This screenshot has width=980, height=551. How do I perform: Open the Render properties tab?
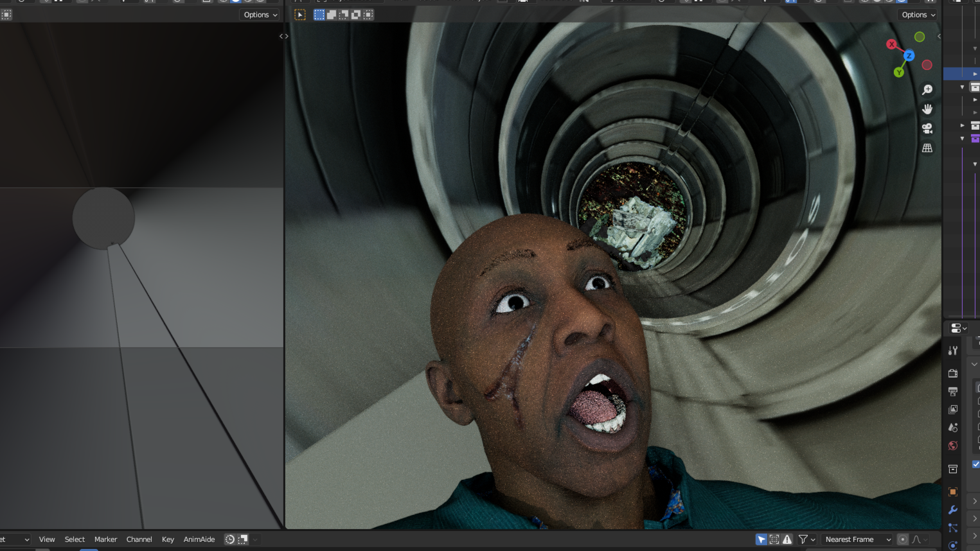pyautogui.click(x=953, y=373)
